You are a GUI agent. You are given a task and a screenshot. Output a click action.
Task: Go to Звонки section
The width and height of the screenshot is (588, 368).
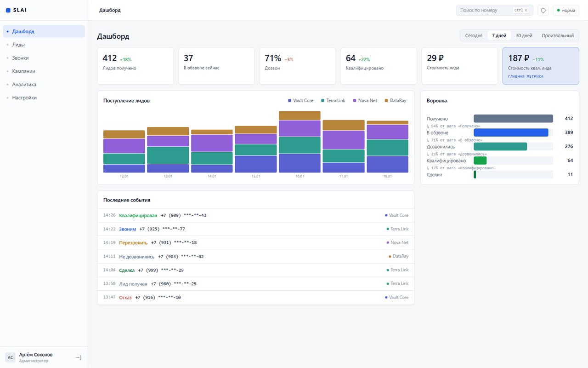44,58
